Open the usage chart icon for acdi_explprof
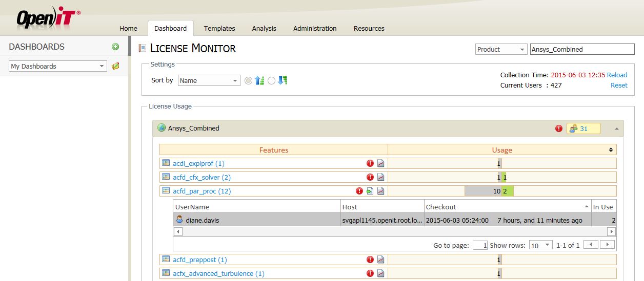Viewport: 644px width, 281px height. point(380,163)
